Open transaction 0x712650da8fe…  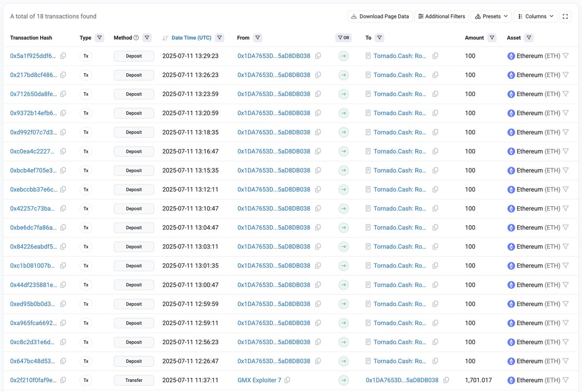pos(33,94)
